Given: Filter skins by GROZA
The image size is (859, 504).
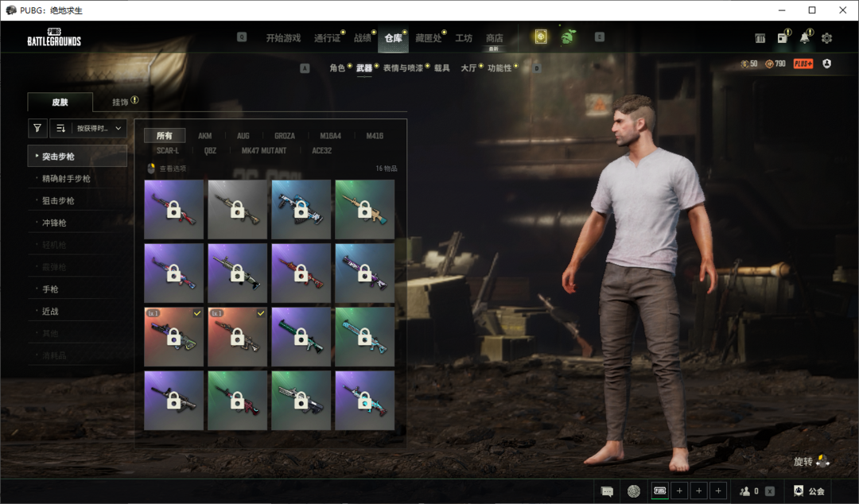Looking at the screenshot, I should (284, 135).
